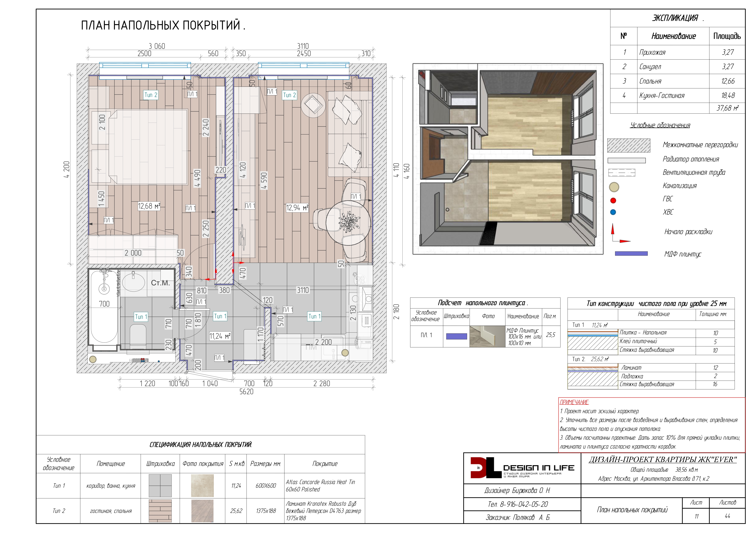Click the Межкомнатные перегородки hatch swatch
The image size is (756, 535).
[x=629, y=145]
